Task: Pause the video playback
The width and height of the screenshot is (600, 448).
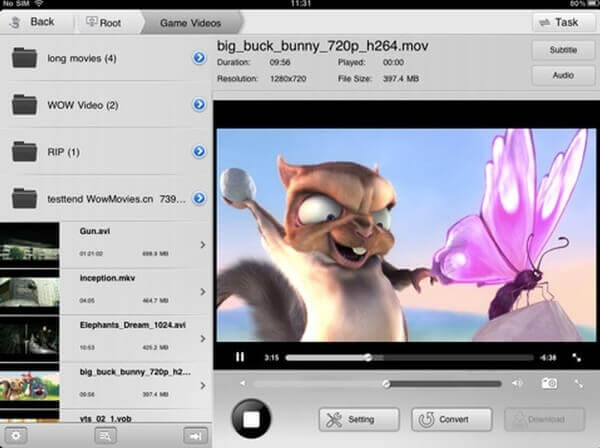Action: pos(240,357)
